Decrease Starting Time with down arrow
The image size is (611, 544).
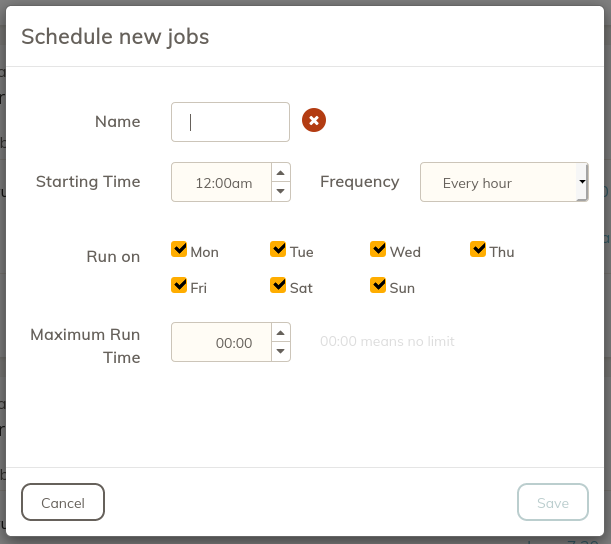(281, 191)
